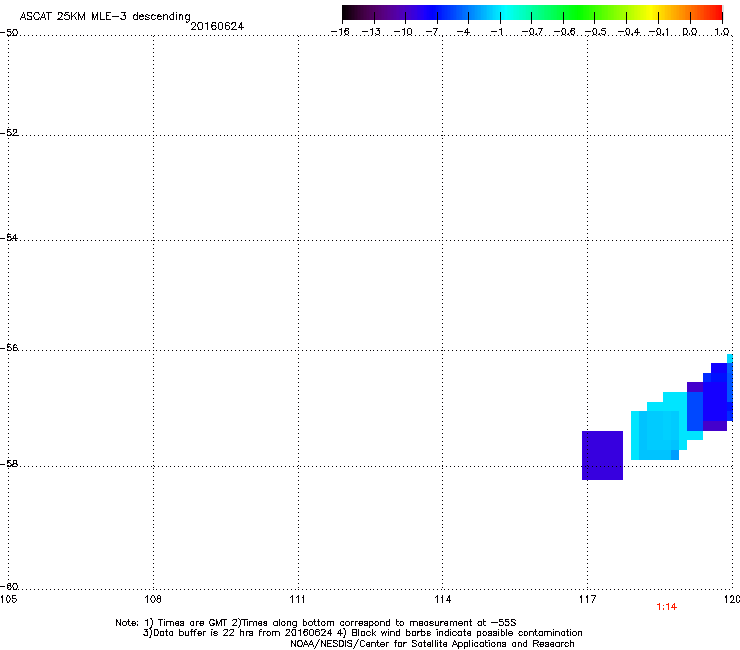Click the '-56' latitude axis label
740x650 pixels.
coord(9,347)
